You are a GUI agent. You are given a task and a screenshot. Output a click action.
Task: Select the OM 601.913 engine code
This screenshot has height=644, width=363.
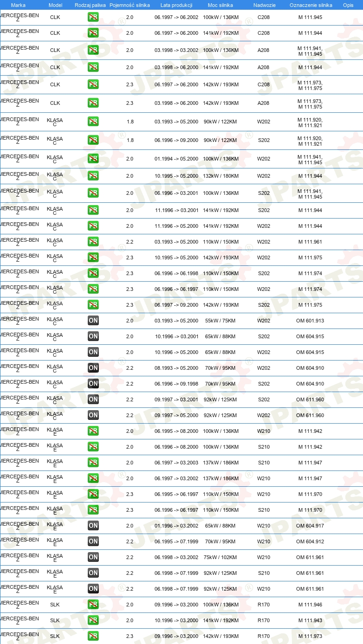(310, 321)
